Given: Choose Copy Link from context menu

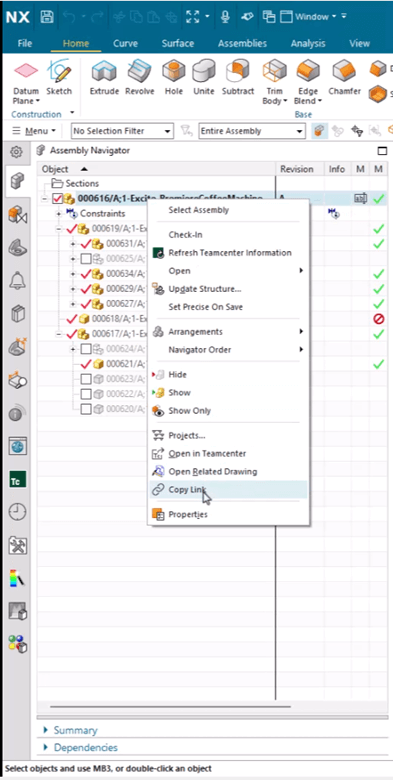Looking at the screenshot, I should tap(229, 489).
